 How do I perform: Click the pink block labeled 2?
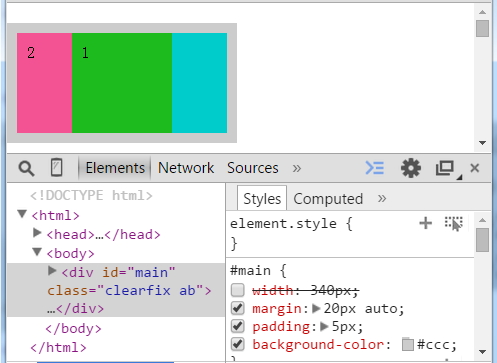tap(44, 83)
